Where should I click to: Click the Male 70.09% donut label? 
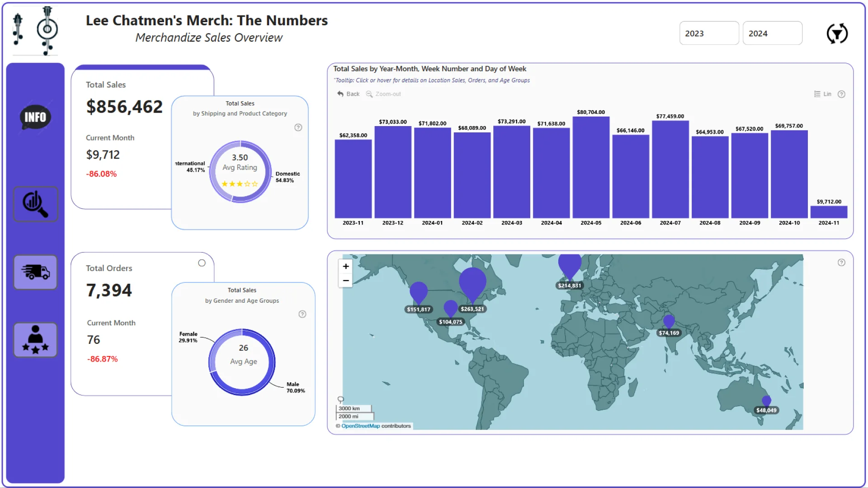[x=296, y=387]
